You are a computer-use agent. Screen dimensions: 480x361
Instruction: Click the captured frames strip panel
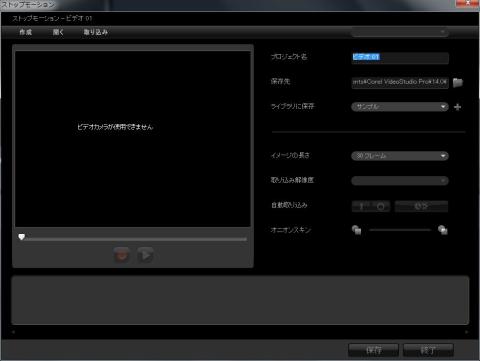(x=240, y=300)
